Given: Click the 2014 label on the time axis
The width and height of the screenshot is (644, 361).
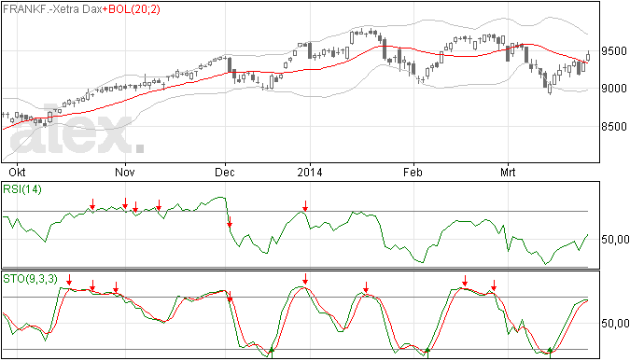Looking at the screenshot, I should pos(310,172).
